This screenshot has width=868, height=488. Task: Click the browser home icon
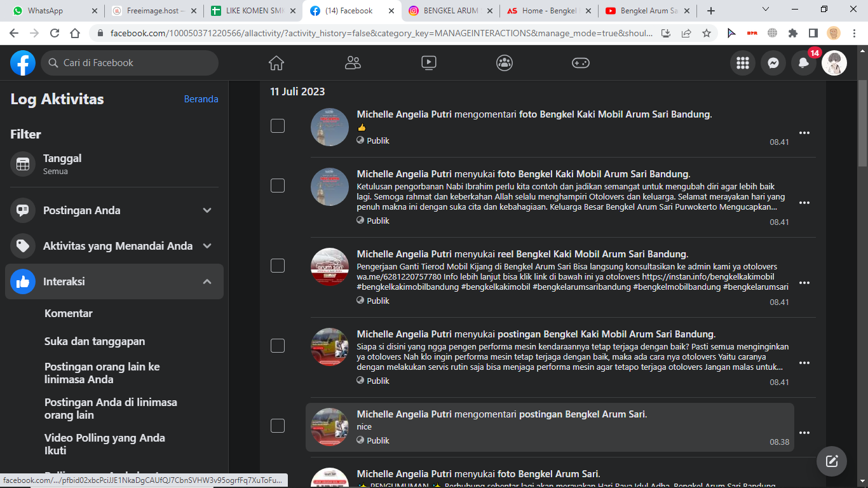point(75,34)
